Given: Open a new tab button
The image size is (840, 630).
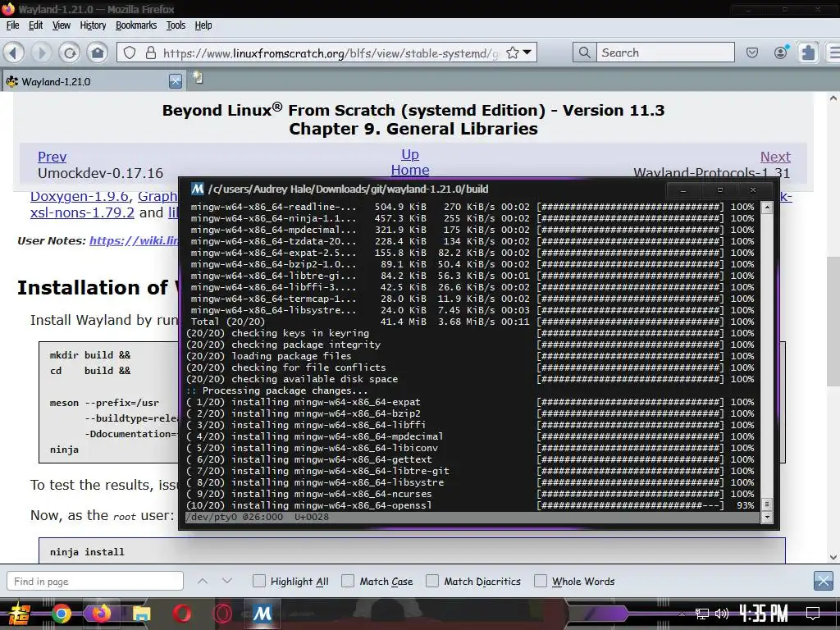Looking at the screenshot, I should coord(198,78).
